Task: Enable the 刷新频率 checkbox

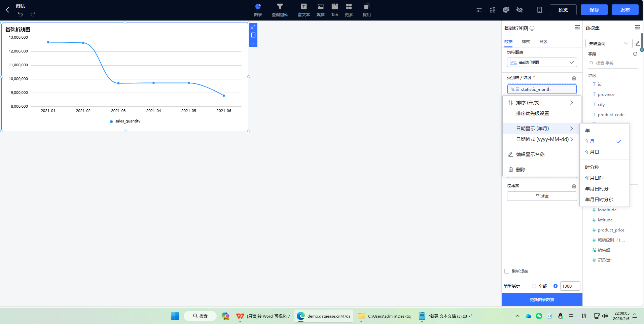Action: click(x=507, y=271)
